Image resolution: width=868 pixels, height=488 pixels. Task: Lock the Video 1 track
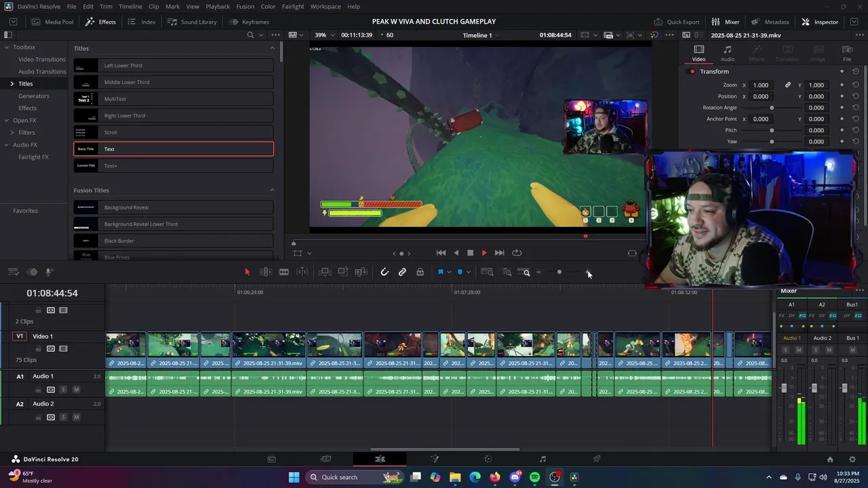39,349
